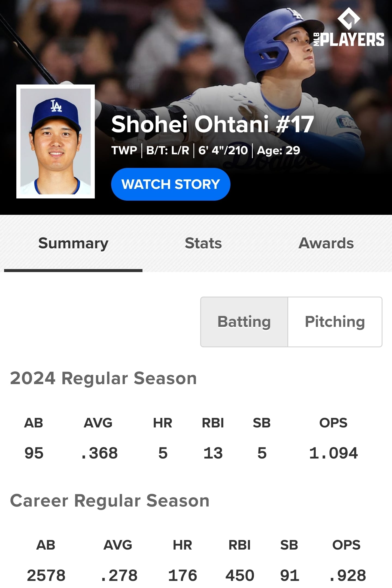Viewport: 392px width, 588px height.
Task: Open the Stats tab
Action: 203,243
